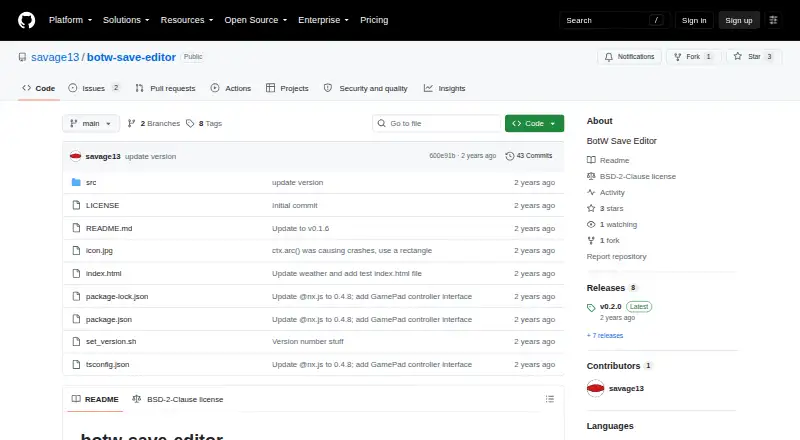
Task: Expand the Platform menu
Action: click(x=70, y=20)
